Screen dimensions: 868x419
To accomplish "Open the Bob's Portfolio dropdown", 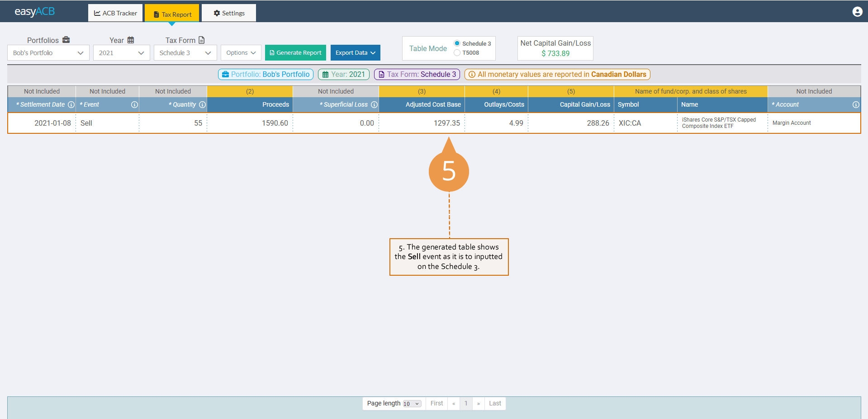I will [48, 53].
